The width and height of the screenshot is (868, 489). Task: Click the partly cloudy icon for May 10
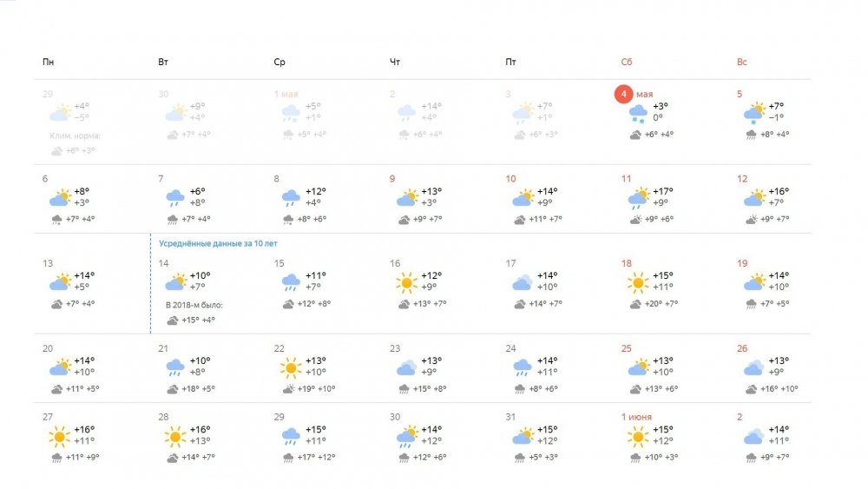[523, 198]
